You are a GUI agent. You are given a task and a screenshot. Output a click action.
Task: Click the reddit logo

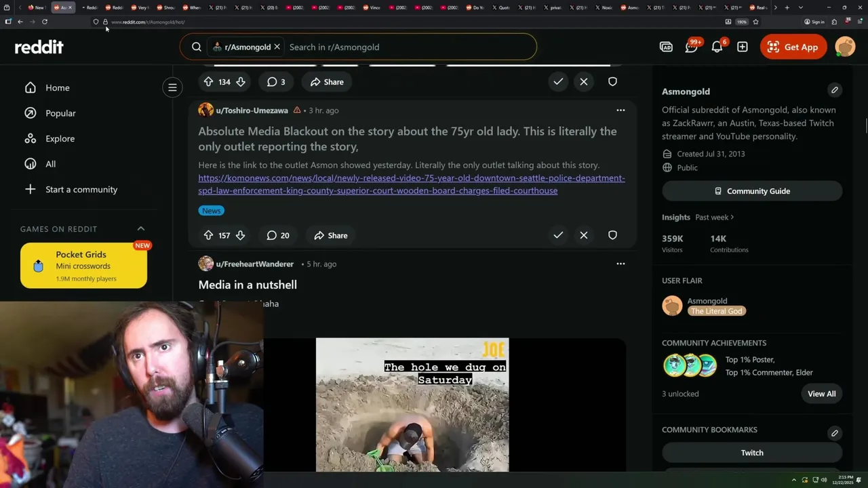39,47
